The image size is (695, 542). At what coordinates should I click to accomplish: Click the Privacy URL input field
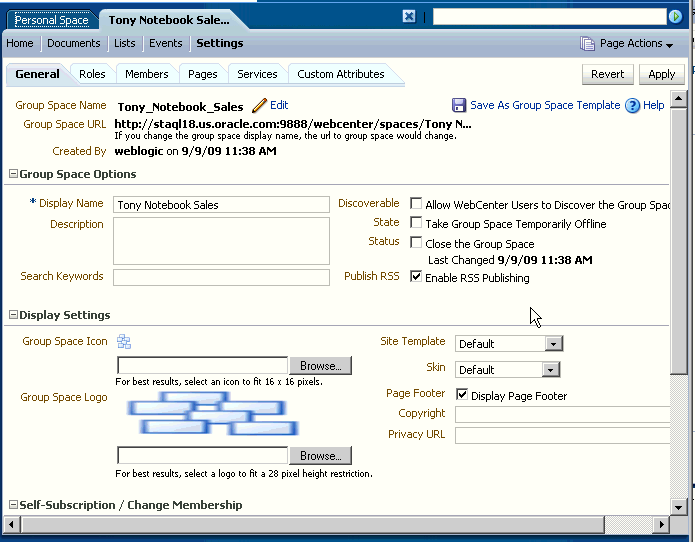click(x=562, y=435)
